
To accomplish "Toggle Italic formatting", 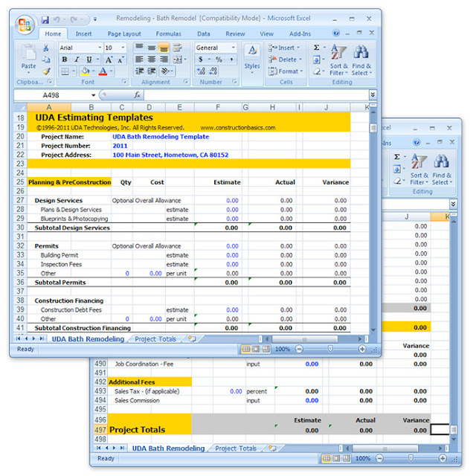I will coord(77,59).
